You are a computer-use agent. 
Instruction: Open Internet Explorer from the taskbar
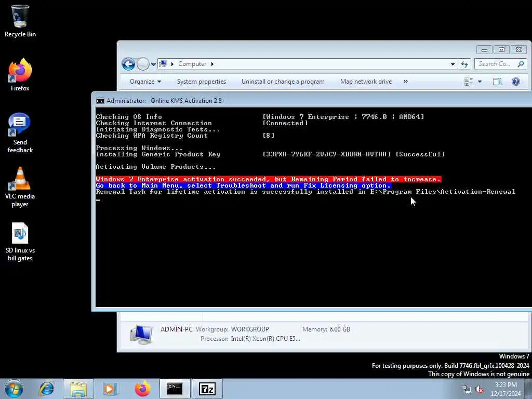46,389
